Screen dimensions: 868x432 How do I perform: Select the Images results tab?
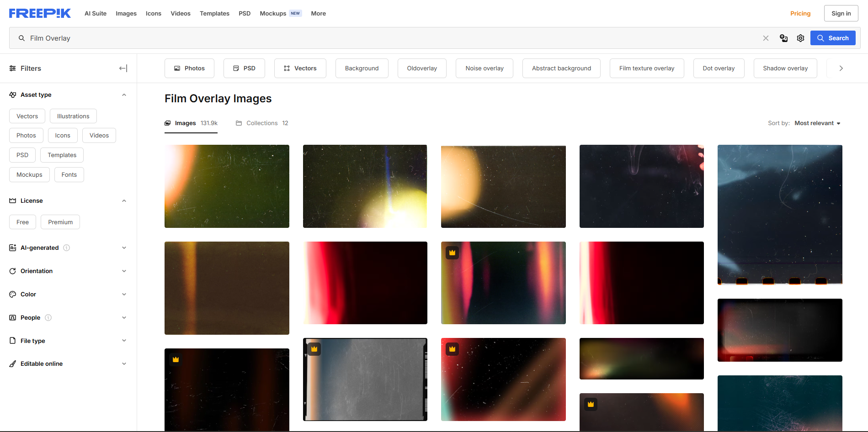click(x=191, y=123)
